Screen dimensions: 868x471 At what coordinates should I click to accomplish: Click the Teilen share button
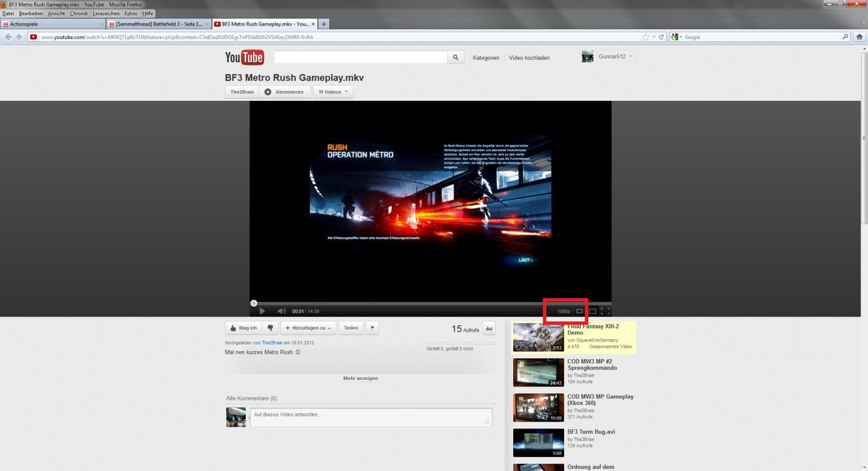(x=351, y=328)
